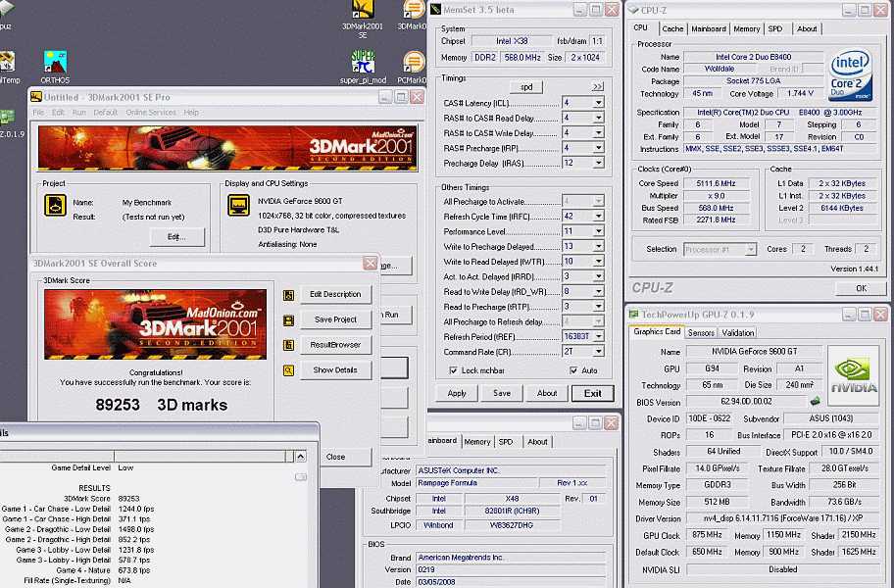The image size is (894, 588).
Task: Click the Exit button in MemSet
Action: [592, 393]
